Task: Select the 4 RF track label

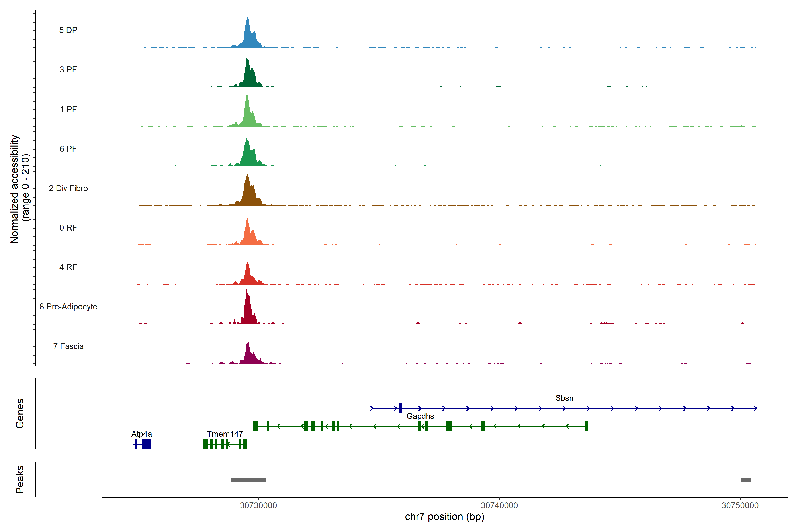Action: [68, 267]
